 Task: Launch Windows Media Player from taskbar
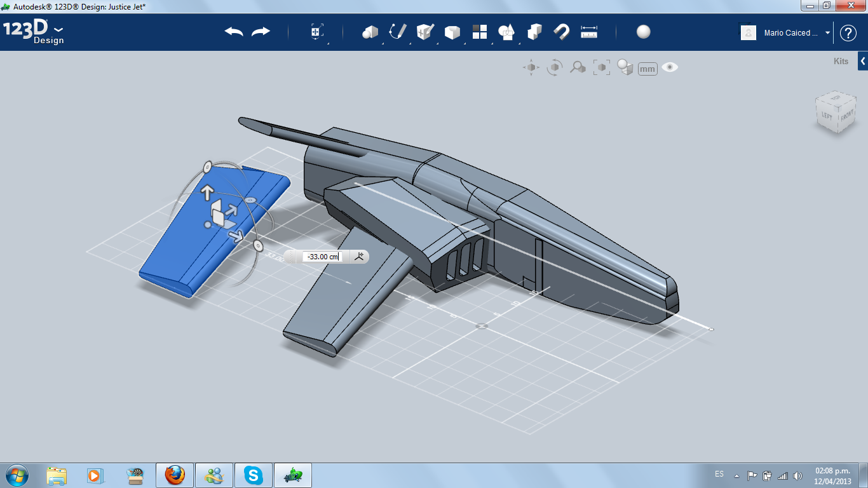coord(95,475)
